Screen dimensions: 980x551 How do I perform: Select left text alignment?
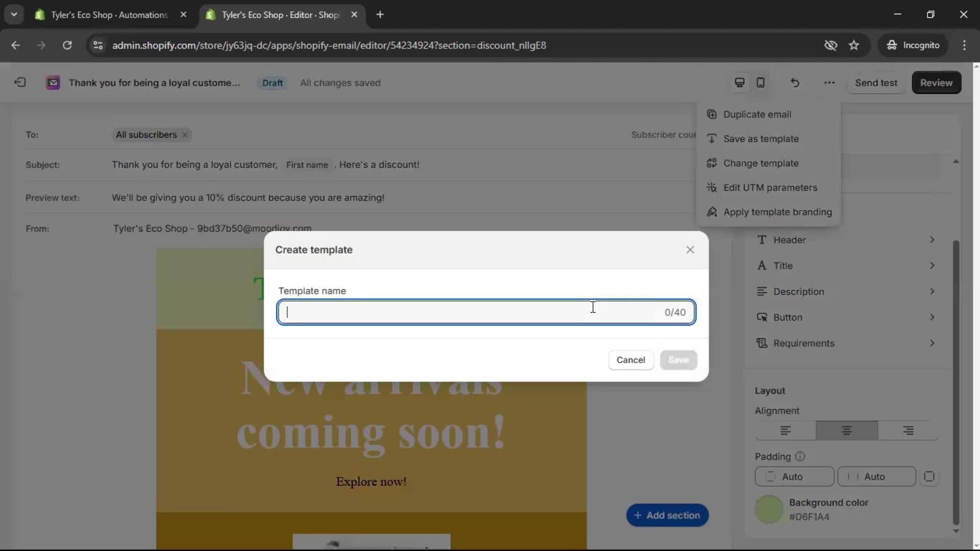tap(785, 431)
